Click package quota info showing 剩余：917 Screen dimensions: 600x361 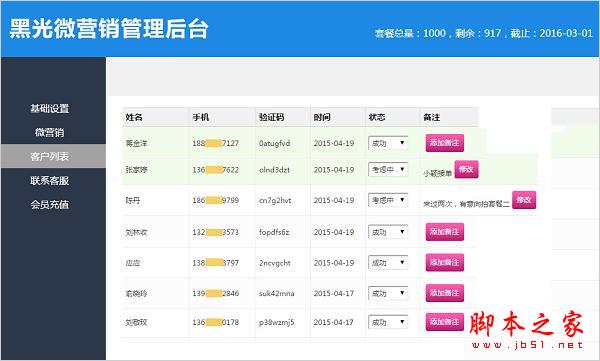click(x=484, y=33)
